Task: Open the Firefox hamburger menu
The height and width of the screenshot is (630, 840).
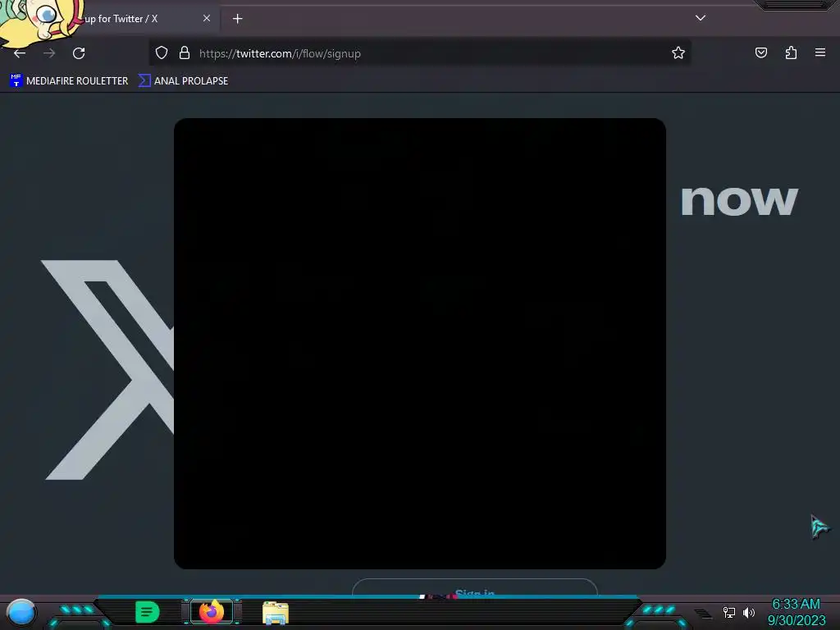Action: 820,52
